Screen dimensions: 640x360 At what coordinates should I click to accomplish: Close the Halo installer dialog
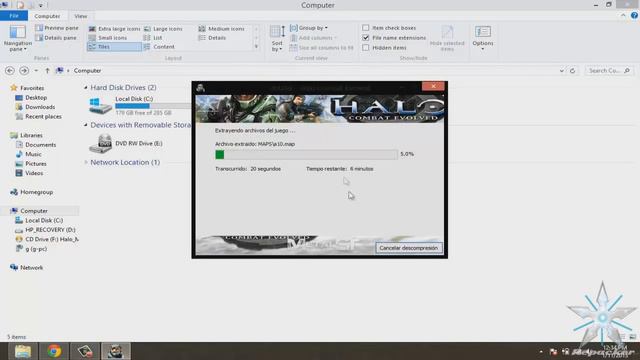[x=433, y=86]
